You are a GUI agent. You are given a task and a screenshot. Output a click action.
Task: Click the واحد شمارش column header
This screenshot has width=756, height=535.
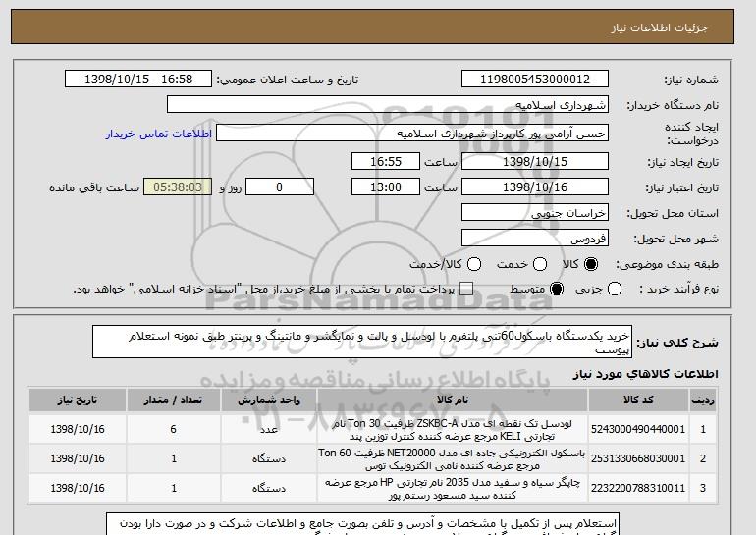click(x=269, y=401)
